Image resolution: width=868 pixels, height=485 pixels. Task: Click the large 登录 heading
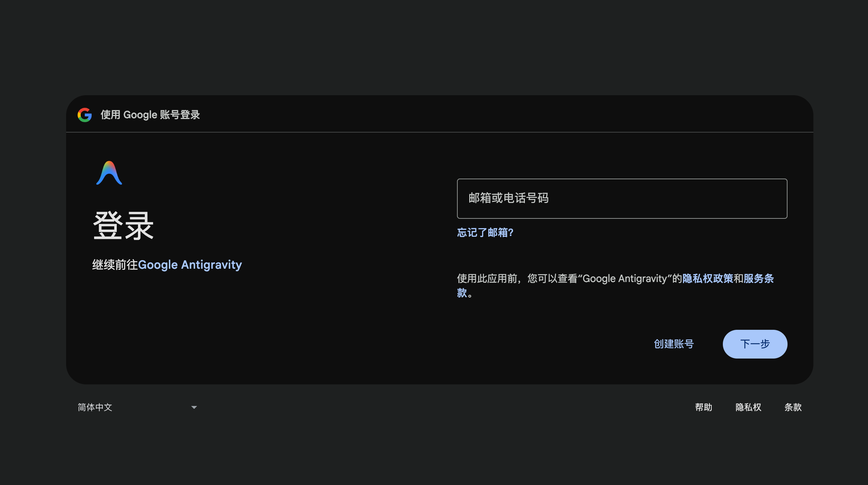point(123,226)
